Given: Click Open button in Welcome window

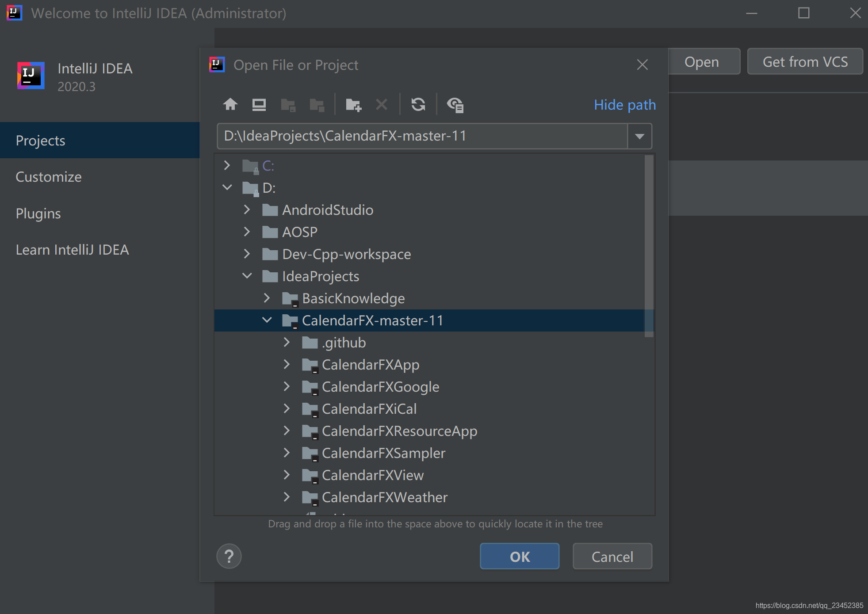Looking at the screenshot, I should (704, 61).
